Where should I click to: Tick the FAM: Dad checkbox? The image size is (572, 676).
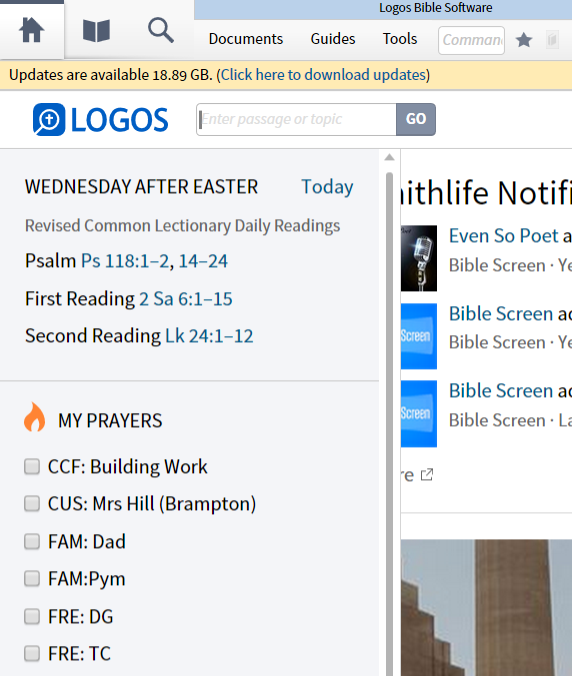[32, 541]
